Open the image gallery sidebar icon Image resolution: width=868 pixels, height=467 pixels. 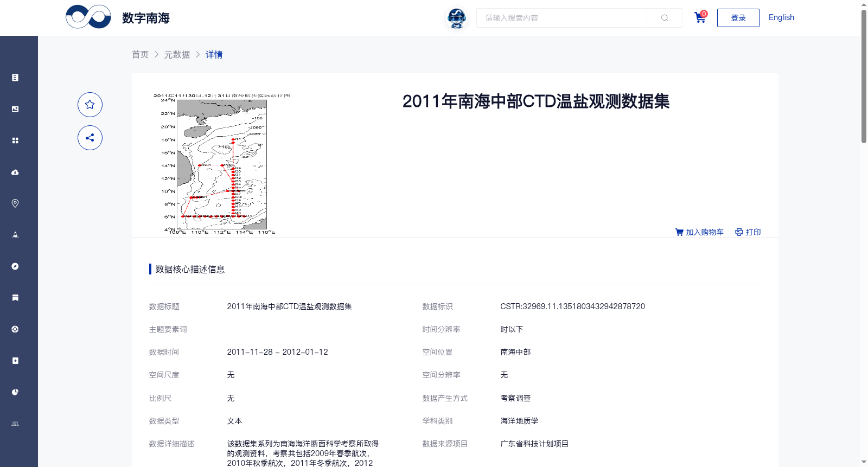(x=15, y=109)
